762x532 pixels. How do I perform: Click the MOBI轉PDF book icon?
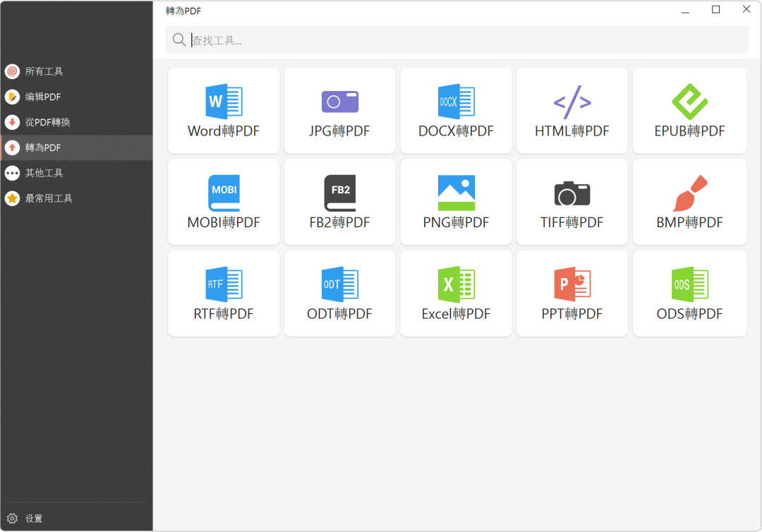[224, 193]
